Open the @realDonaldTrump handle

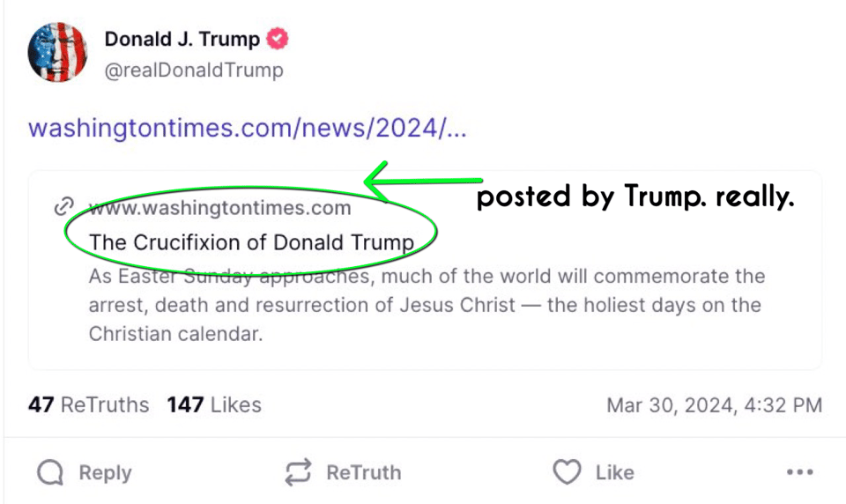click(x=194, y=70)
